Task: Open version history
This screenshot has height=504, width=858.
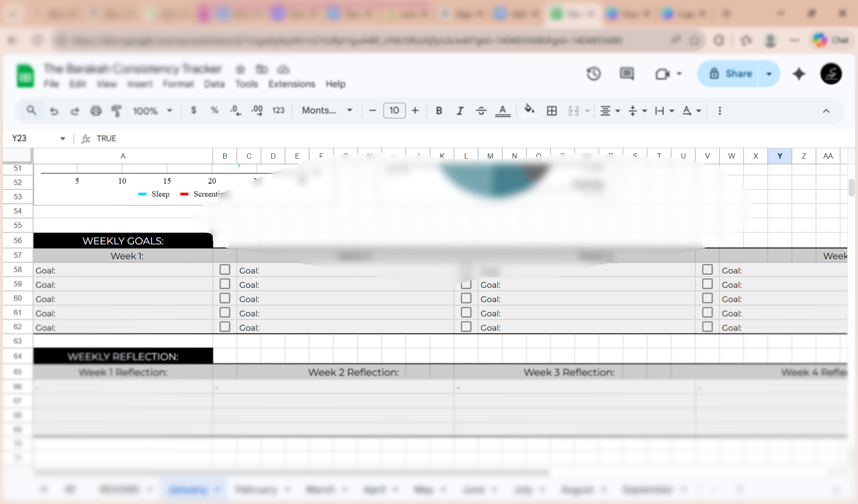Action: (594, 74)
